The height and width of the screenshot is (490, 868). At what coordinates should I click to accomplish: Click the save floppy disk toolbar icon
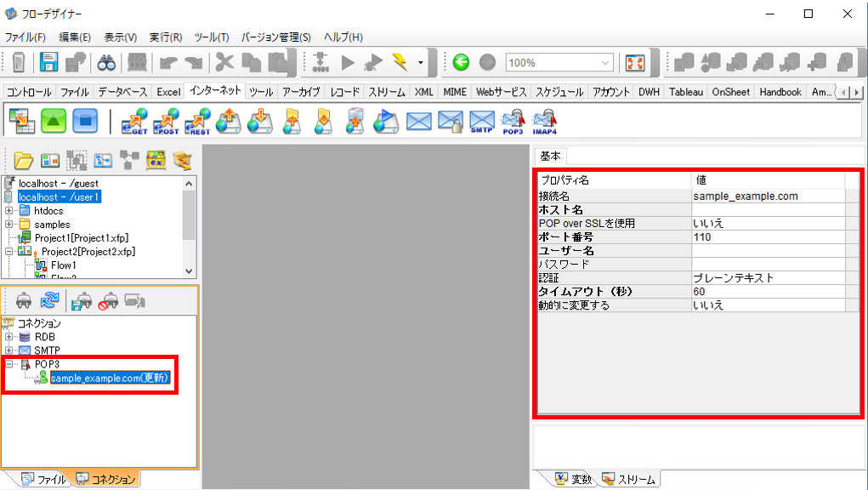click(48, 63)
